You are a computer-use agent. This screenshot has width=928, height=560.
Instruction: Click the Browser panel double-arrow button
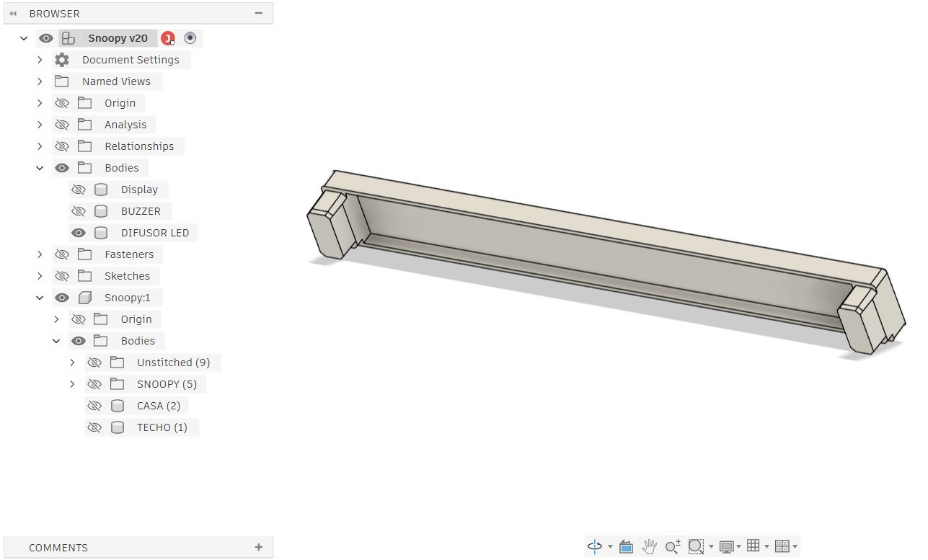click(13, 14)
